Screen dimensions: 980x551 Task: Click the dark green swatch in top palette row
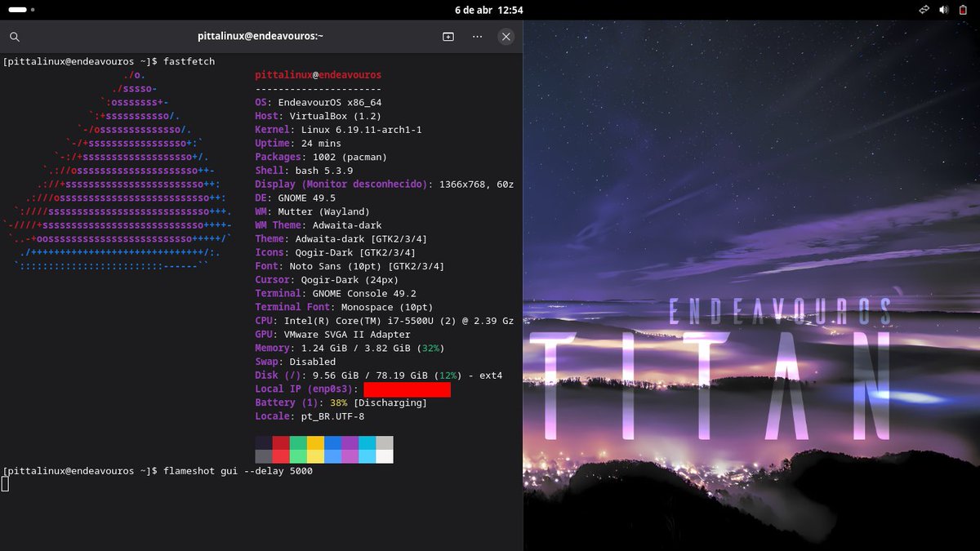pos(298,442)
